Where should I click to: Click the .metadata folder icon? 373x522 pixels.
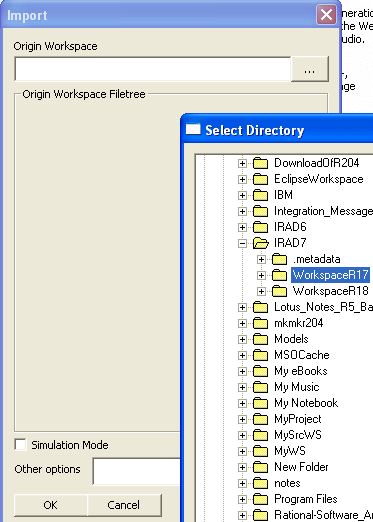click(x=279, y=259)
